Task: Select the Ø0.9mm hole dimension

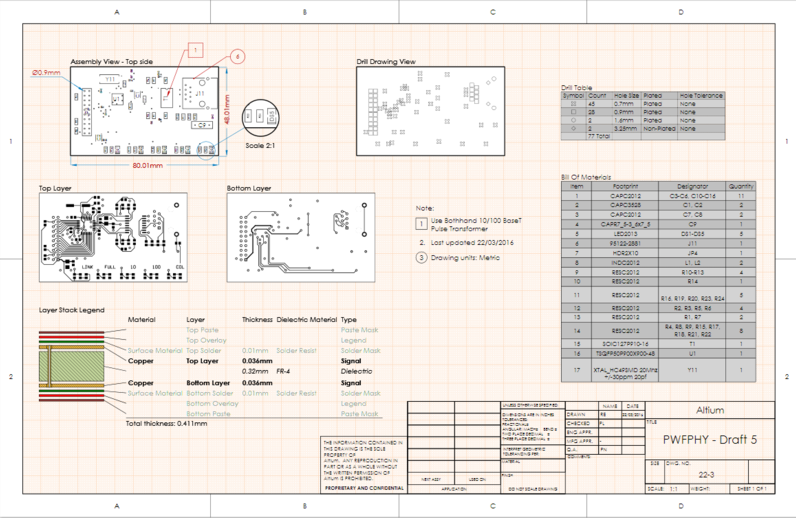Action: click(x=46, y=73)
